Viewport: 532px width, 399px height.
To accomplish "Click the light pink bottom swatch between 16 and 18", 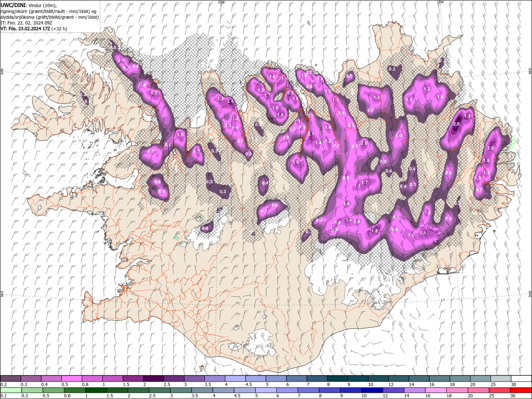I will (435, 390).
